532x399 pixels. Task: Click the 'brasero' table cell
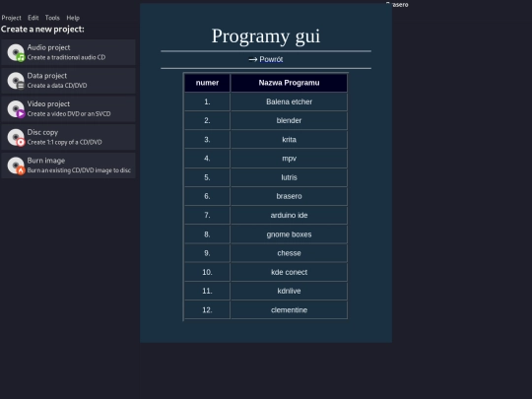click(289, 196)
